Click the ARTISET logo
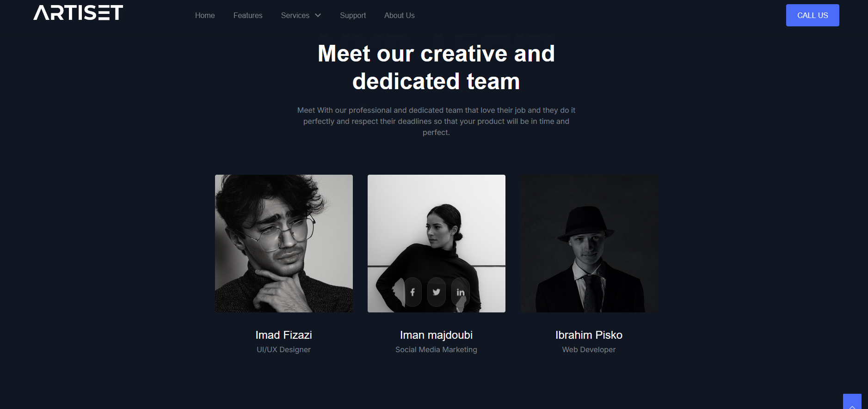 (x=78, y=13)
